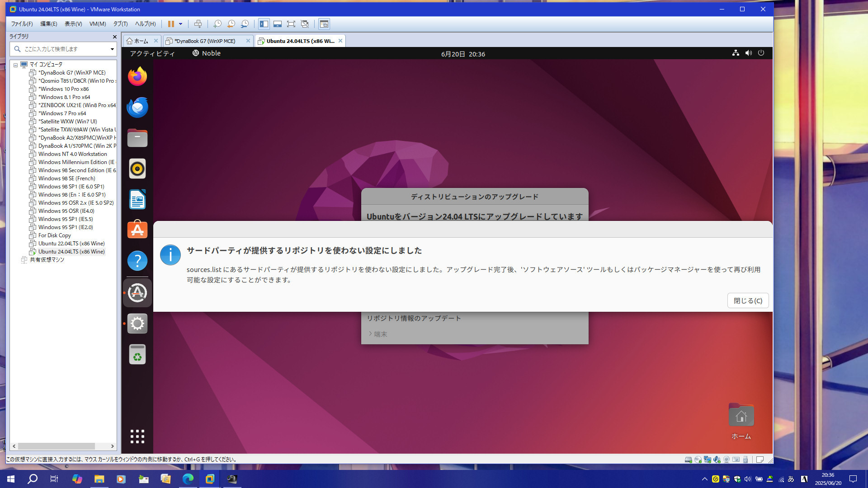Select Windows 10 Pro x86 in library
The height and width of the screenshot is (488, 868).
[x=63, y=89]
